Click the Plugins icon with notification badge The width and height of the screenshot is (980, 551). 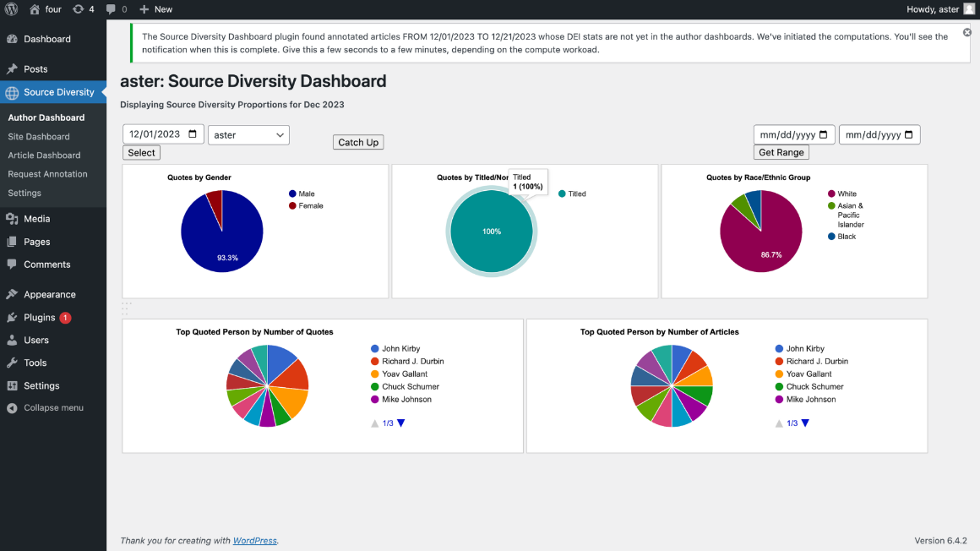coord(12,317)
